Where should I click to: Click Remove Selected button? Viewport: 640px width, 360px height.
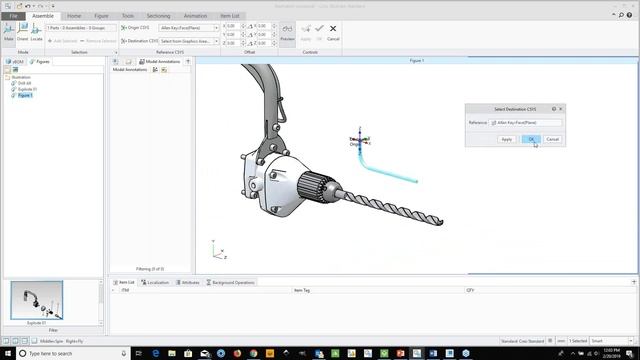click(x=98, y=41)
